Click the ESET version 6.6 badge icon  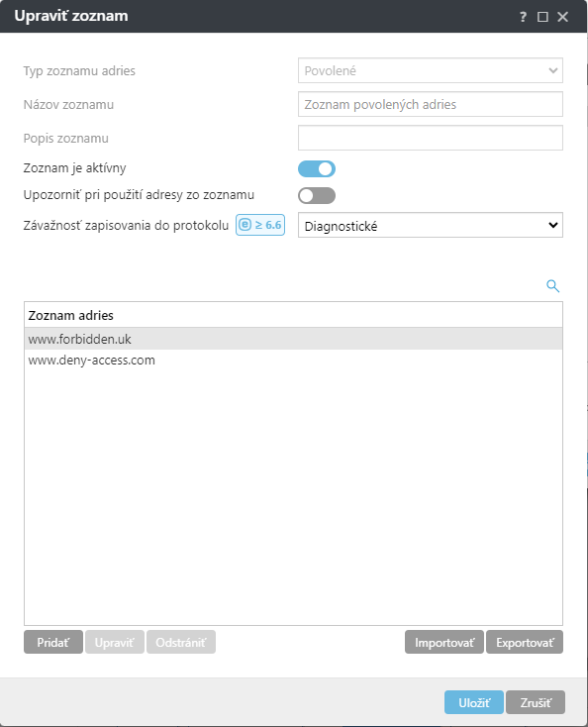pyautogui.click(x=260, y=225)
